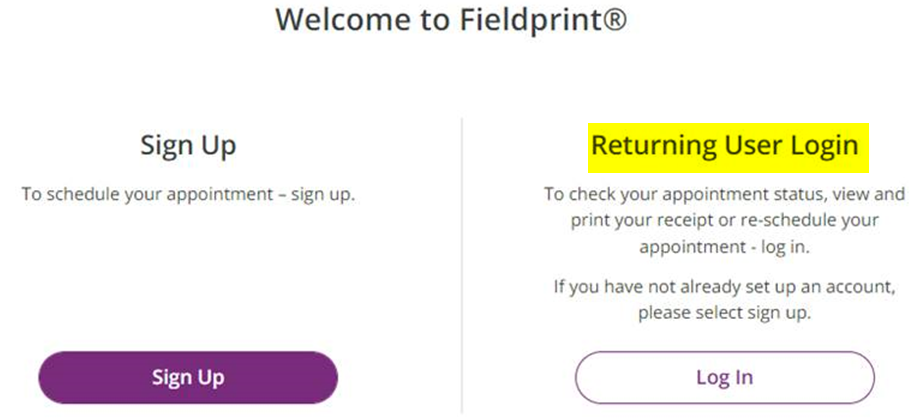Screen dimensions: 917x420
Task: Click 'sign up.' ending the schedule sentence
Action: (322, 193)
